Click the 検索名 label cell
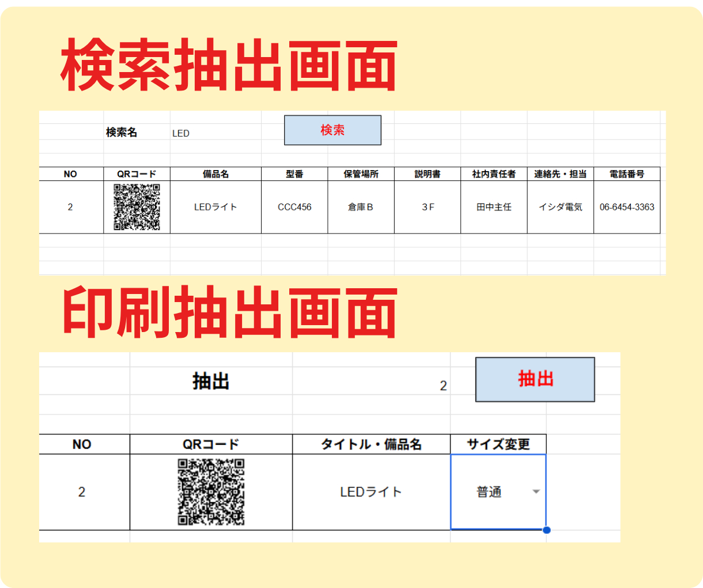This screenshot has height=588, width=703. pos(137,133)
